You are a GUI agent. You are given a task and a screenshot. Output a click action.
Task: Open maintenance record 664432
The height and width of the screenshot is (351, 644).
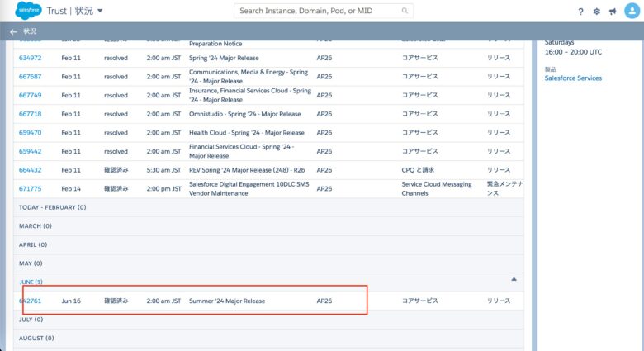point(30,170)
